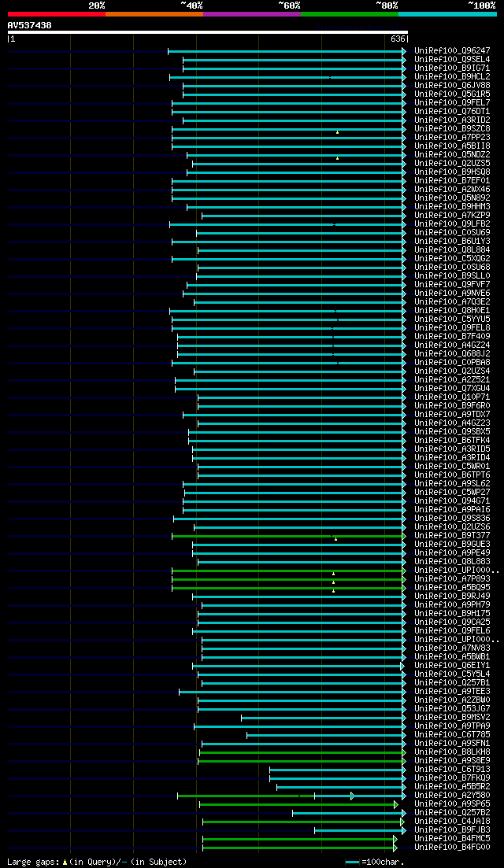Screen dimensions: 504x868
Task: Click the white query sequence bar
Action: [208, 32]
